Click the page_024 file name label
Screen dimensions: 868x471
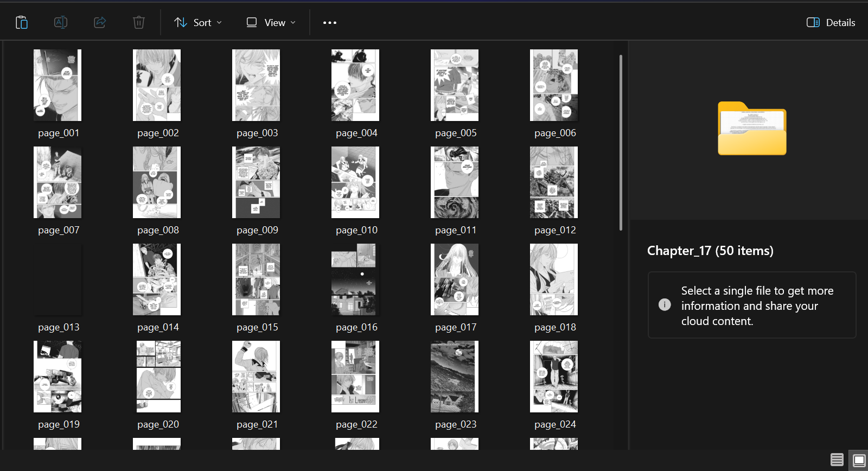[555, 424]
